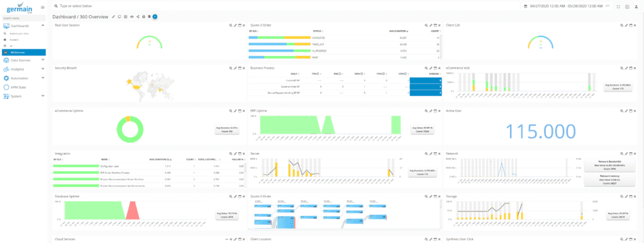This screenshot has width=644, height=243.
Task: Zoom into the Storage widget
Action: click(x=622, y=196)
